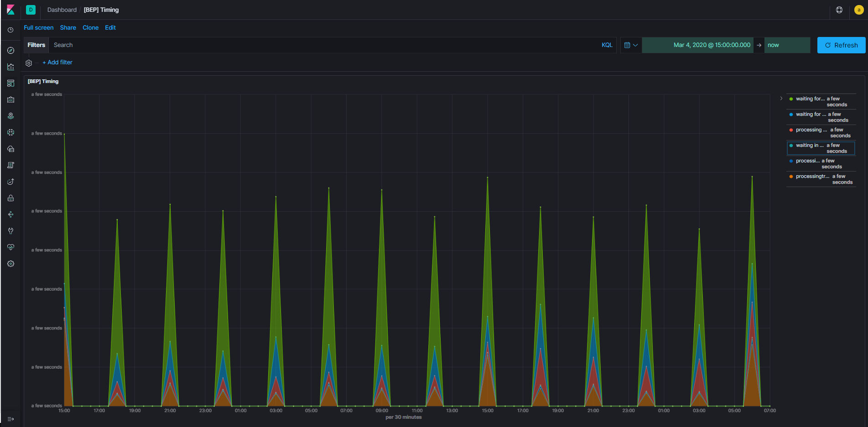Add a new filter
This screenshot has height=427, width=868.
[x=57, y=62]
